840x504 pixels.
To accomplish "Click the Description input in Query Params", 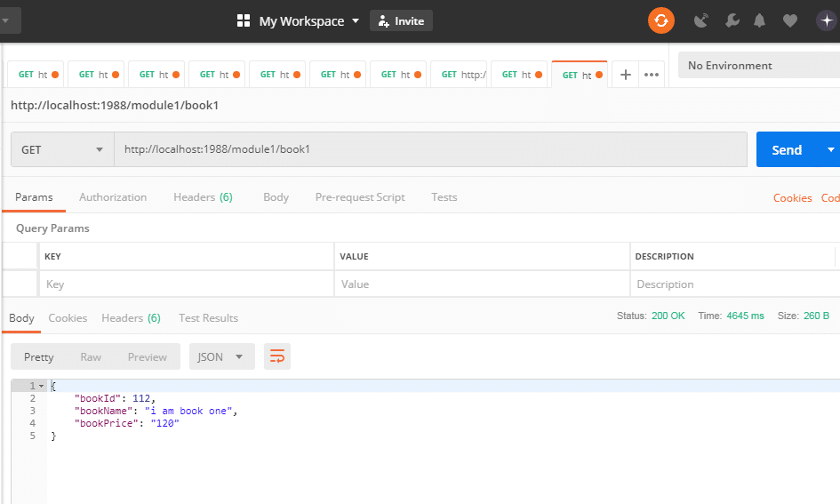I will 734,284.
